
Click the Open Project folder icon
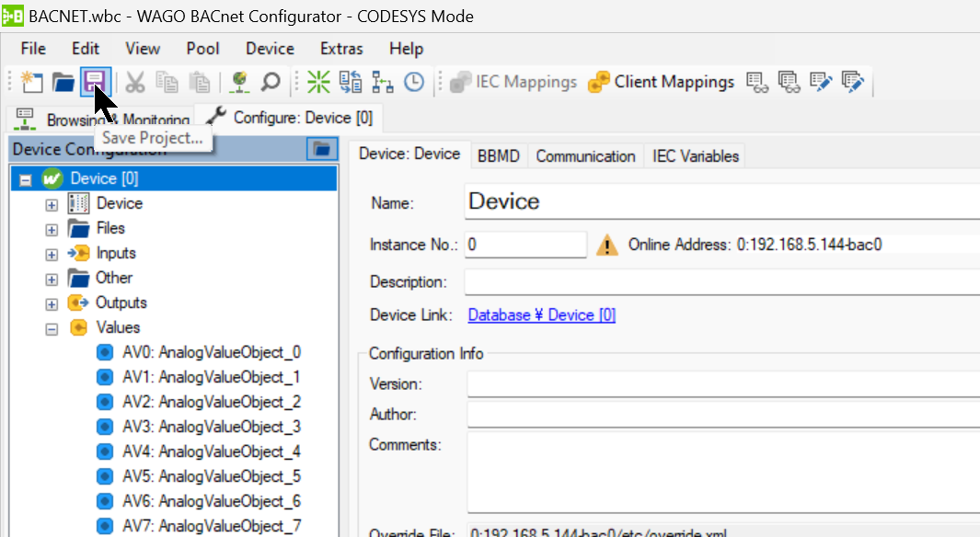63,82
